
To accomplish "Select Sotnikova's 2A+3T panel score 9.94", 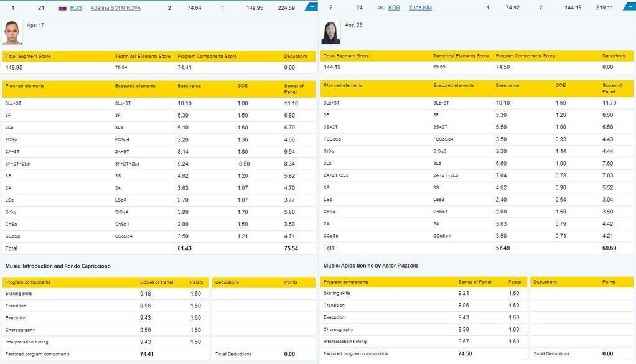I will (x=289, y=152).
